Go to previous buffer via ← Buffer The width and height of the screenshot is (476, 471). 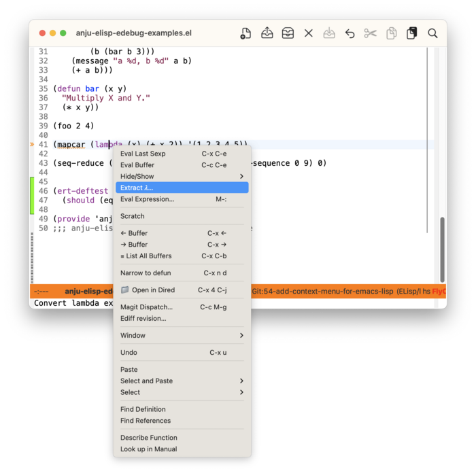click(x=182, y=233)
